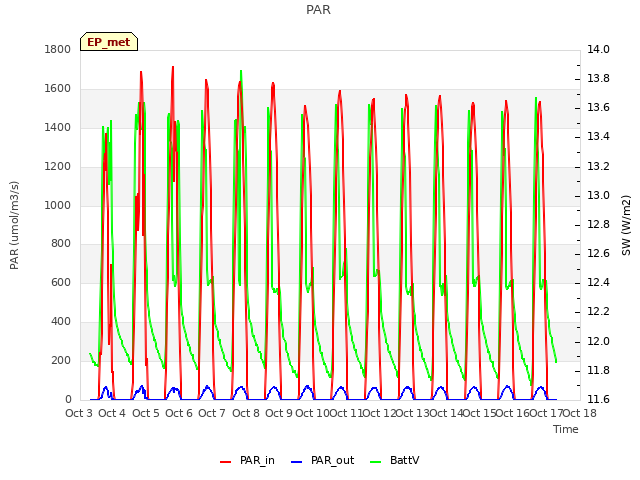This screenshot has height=480, width=640.
Task: Click the 13.4 right axis tick label
Action: [x=598, y=137]
